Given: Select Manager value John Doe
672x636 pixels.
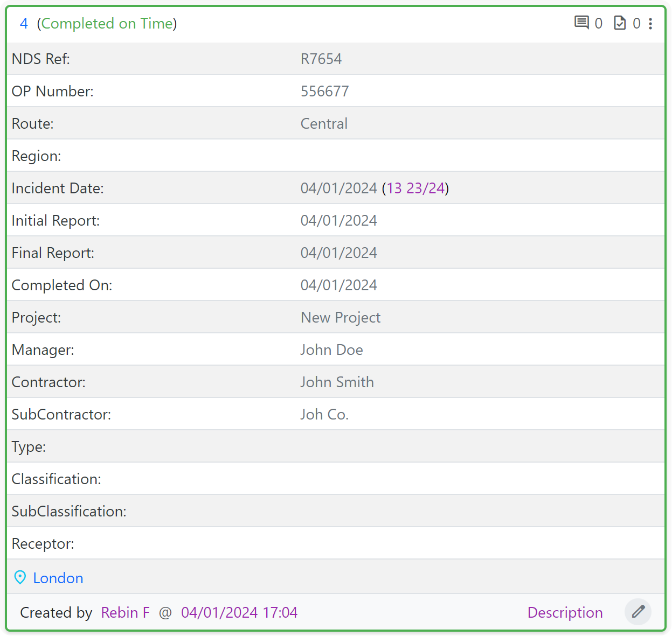Looking at the screenshot, I should [331, 350].
